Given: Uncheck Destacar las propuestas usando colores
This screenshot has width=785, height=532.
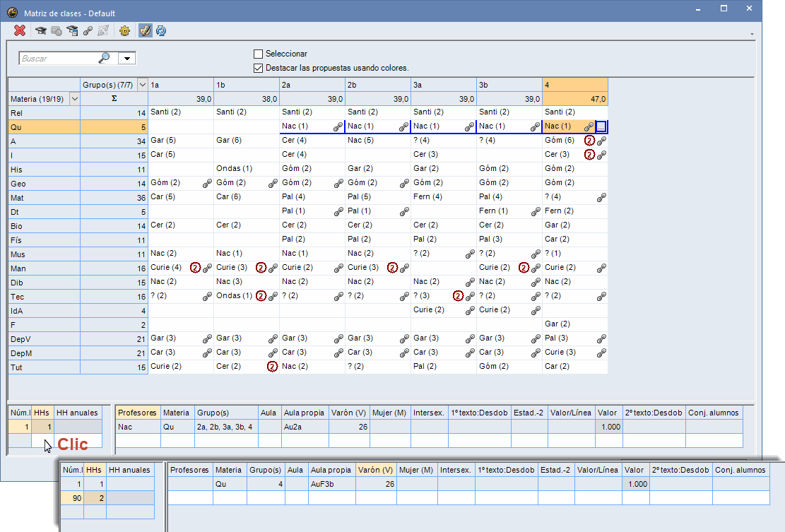Looking at the screenshot, I should (x=259, y=68).
